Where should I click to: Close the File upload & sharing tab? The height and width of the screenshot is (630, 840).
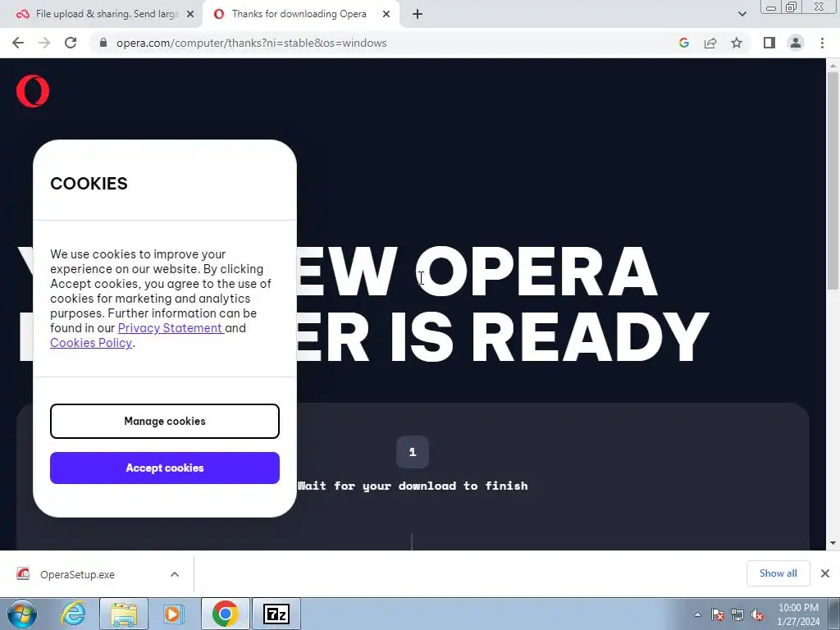pos(190,14)
